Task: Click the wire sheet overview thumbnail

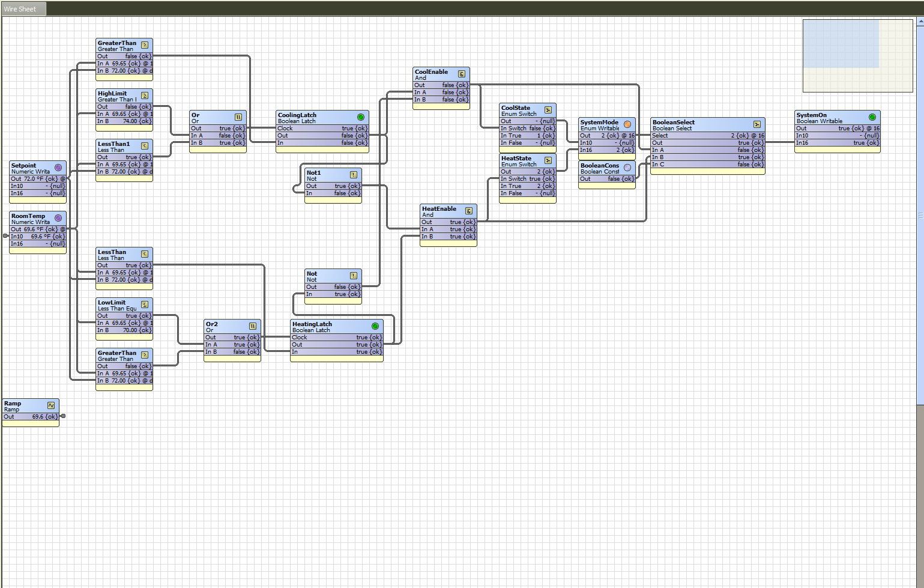Action: pos(857,55)
